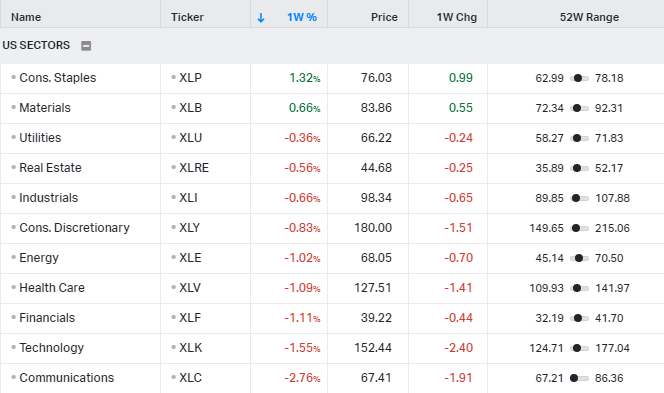Open the XLV ticker link
664x393 pixels.
(190, 288)
